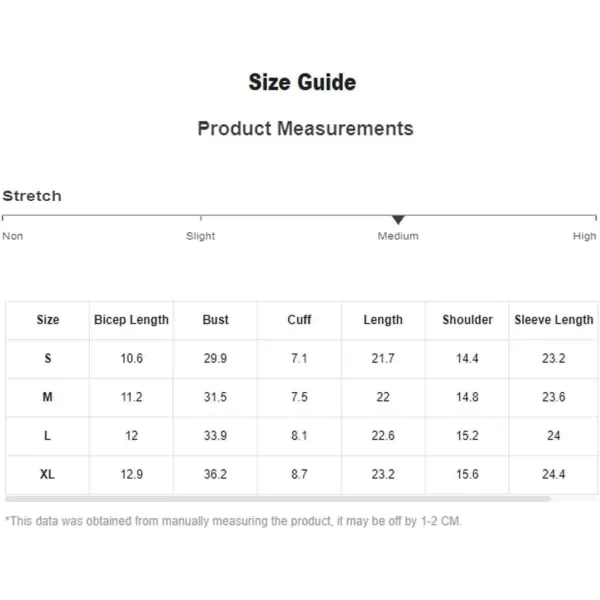Click the horizontal scrollbar below the table
Screen dimensions: 600x600
pyautogui.click(x=278, y=499)
